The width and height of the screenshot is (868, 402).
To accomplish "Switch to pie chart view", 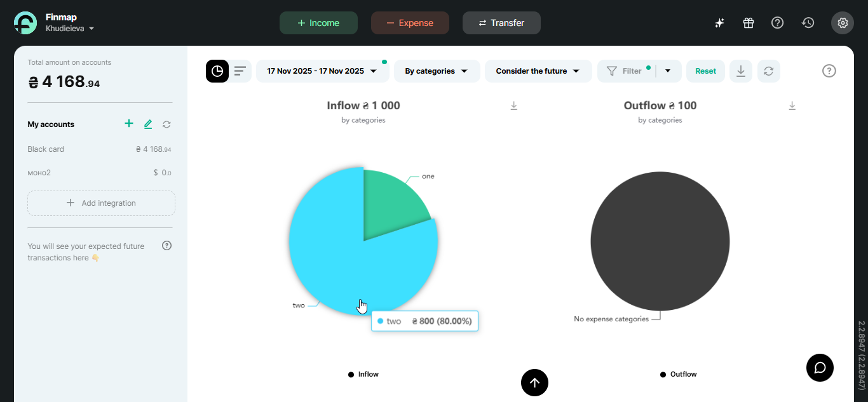I will click(x=217, y=71).
